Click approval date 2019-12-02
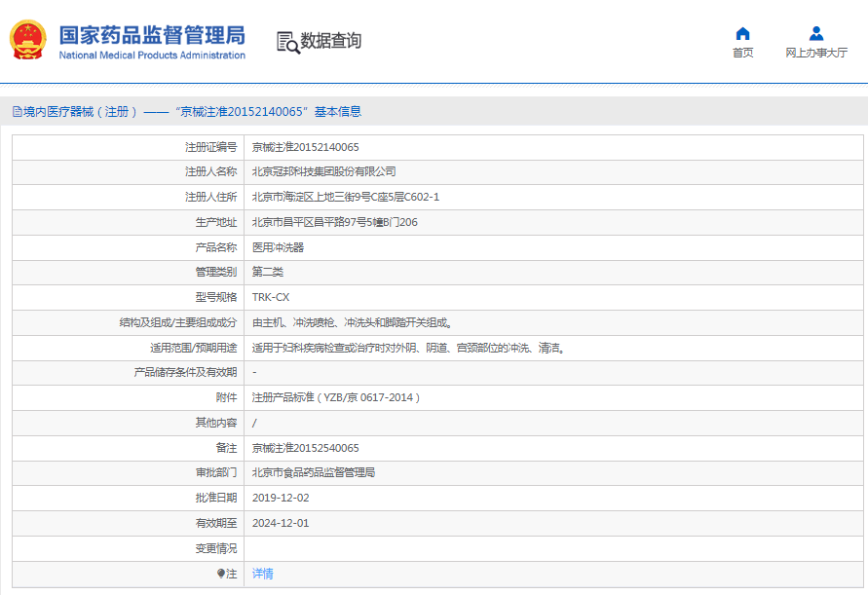This screenshot has width=868, height=595. 281,498
